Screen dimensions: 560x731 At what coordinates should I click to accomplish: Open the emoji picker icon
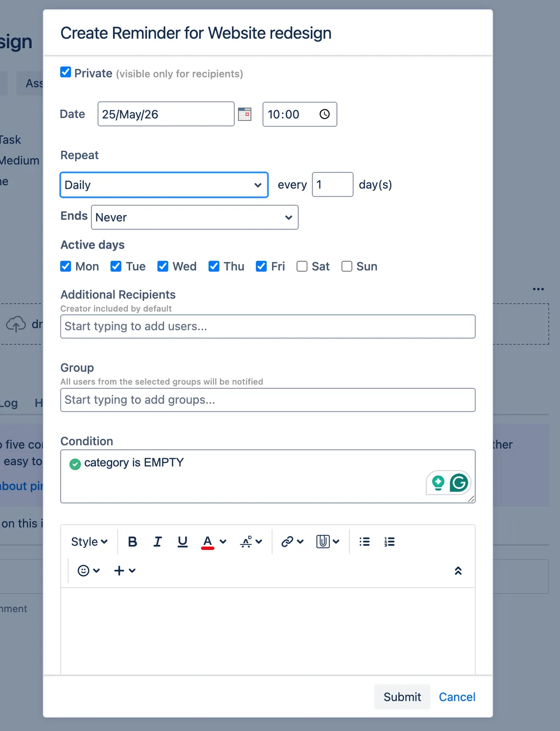84,571
